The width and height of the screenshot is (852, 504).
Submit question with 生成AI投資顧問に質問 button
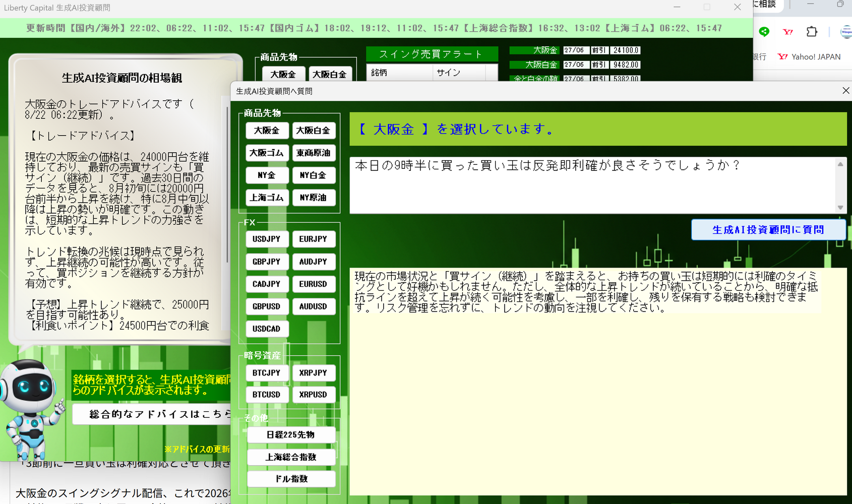click(x=768, y=230)
